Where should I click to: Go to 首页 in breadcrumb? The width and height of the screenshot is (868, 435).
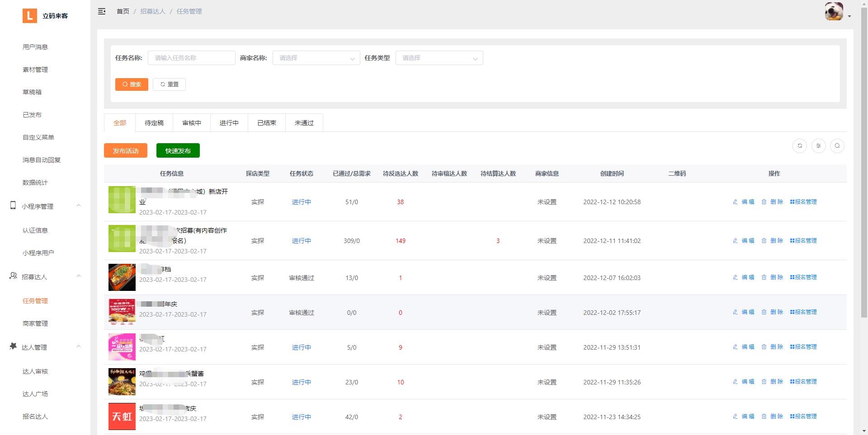[123, 11]
